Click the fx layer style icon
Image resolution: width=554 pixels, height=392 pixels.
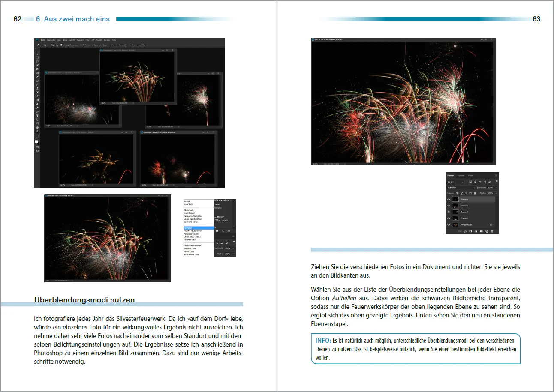465,231
